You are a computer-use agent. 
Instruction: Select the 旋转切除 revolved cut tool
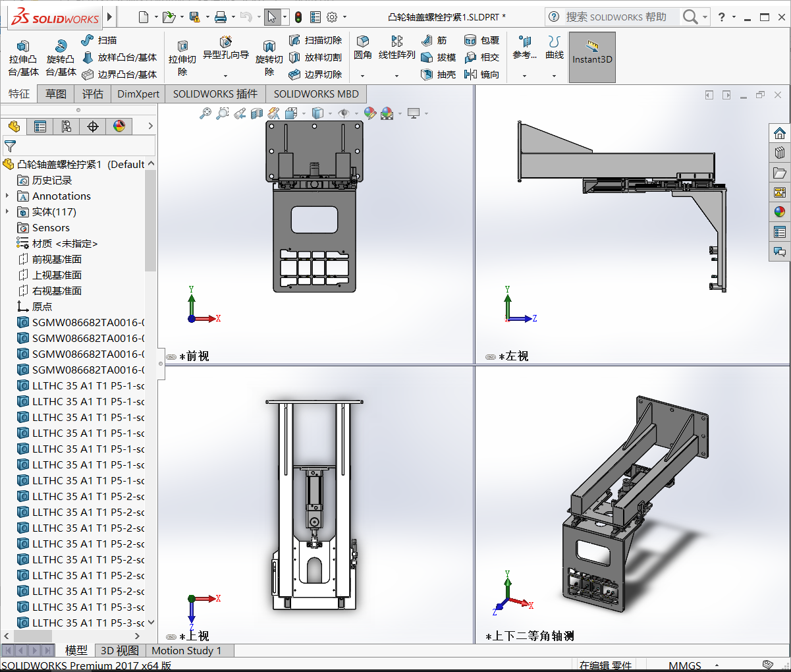[x=269, y=58]
